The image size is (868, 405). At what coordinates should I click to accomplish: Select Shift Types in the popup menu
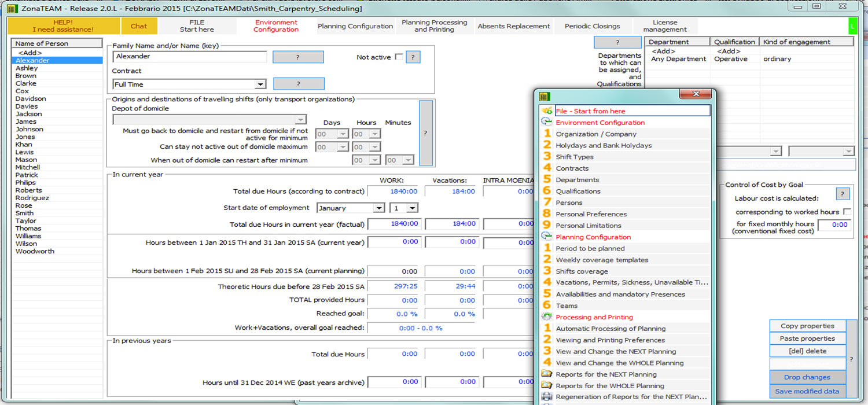[575, 157]
